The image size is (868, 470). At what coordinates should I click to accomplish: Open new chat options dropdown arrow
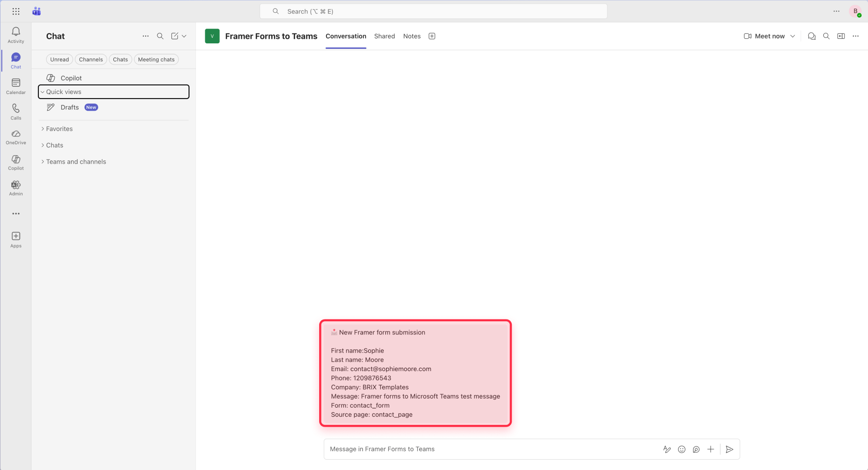click(x=184, y=36)
